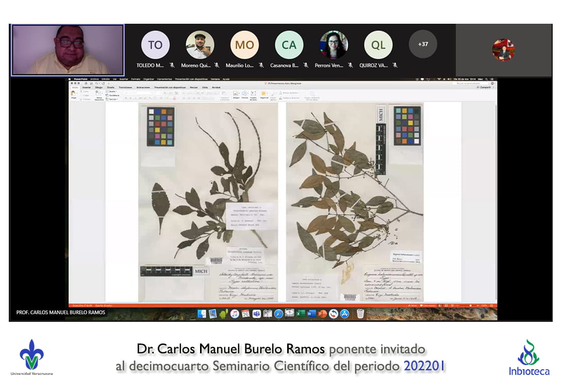Launch Safari from the dock
Viewport: 562px width, 392px height.
click(278, 314)
